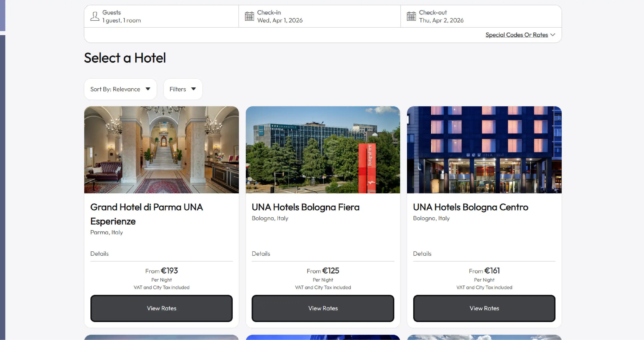Click the check-in date Wed, Apr 1, 2026

(x=280, y=20)
